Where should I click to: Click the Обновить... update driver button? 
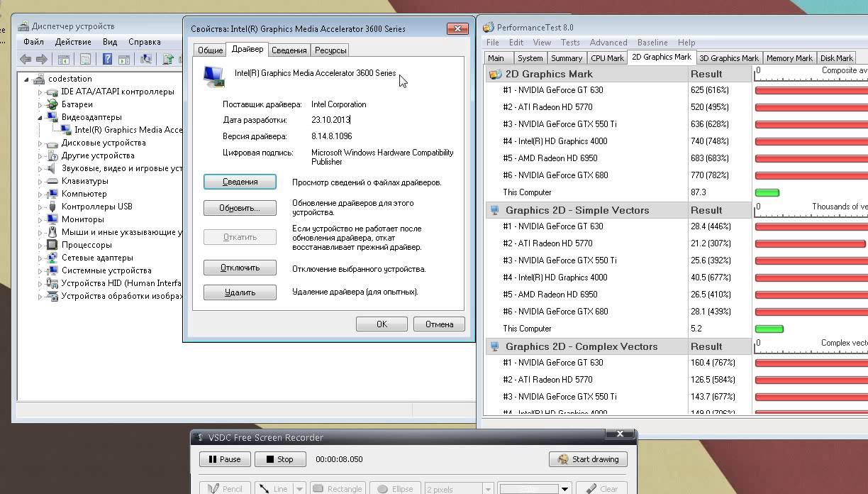(x=240, y=208)
